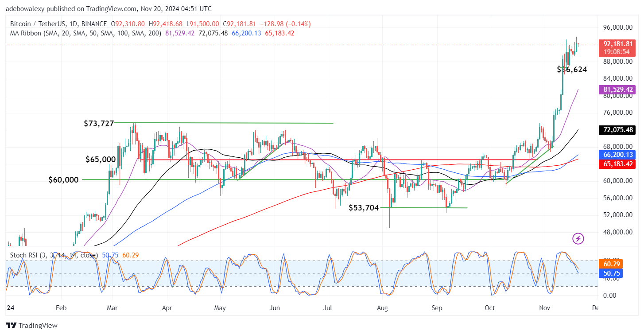Click the black SMA 50 label 72,075.48

(x=617, y=130)
